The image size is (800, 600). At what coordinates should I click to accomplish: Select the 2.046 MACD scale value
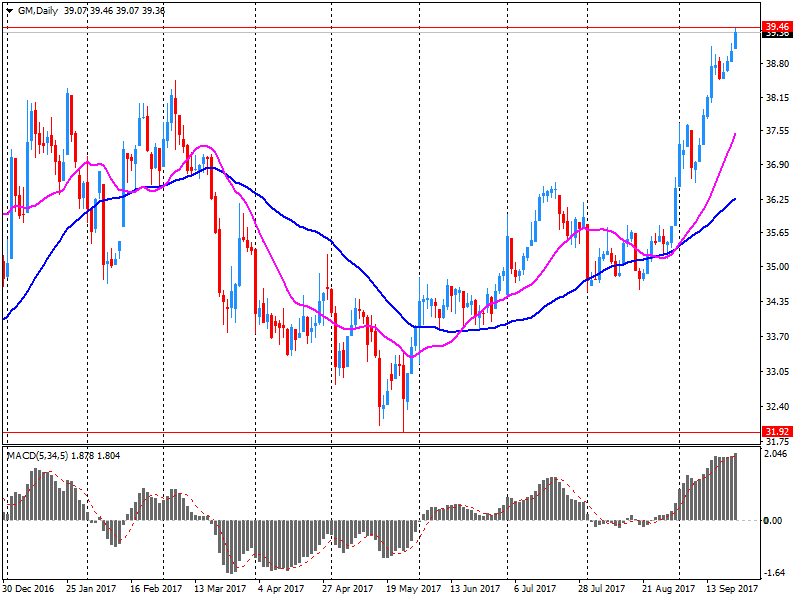[x=778, y=454]
